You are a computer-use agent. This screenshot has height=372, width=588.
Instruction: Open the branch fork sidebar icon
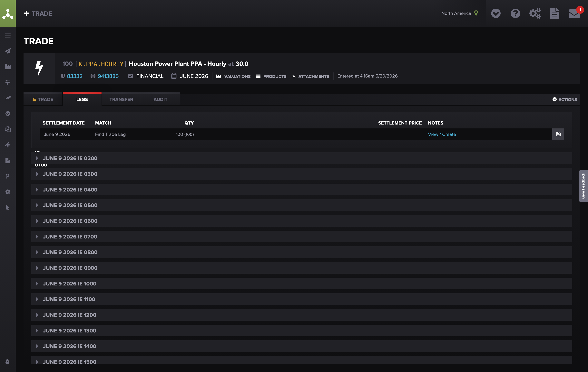8,176
